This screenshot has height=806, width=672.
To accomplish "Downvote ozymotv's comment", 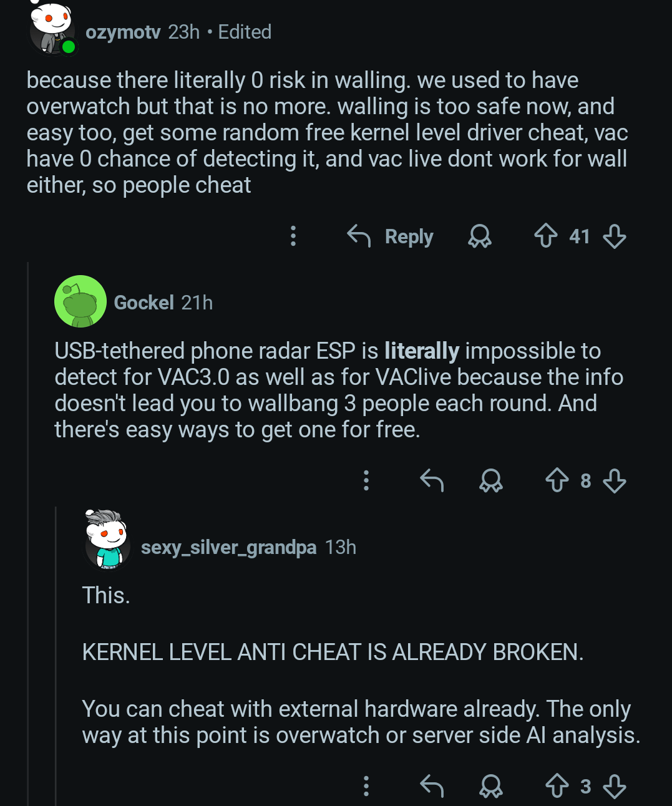I will pos(615,236).
